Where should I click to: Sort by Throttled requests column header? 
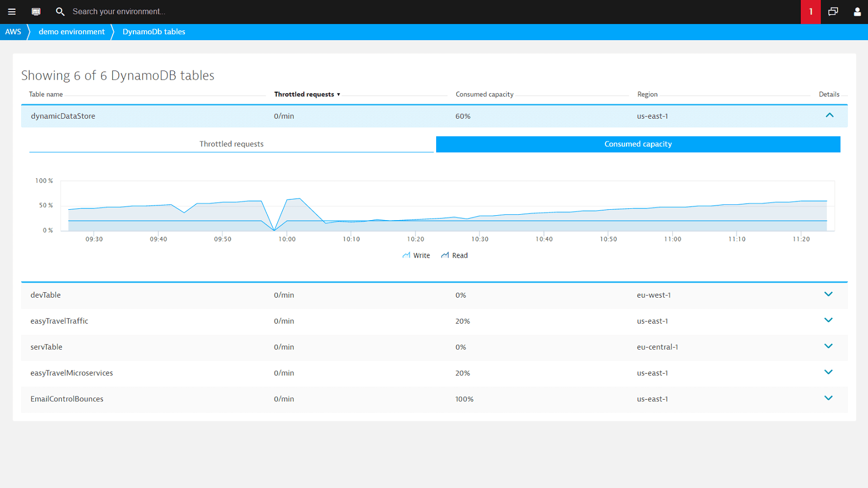click(307, 94)
